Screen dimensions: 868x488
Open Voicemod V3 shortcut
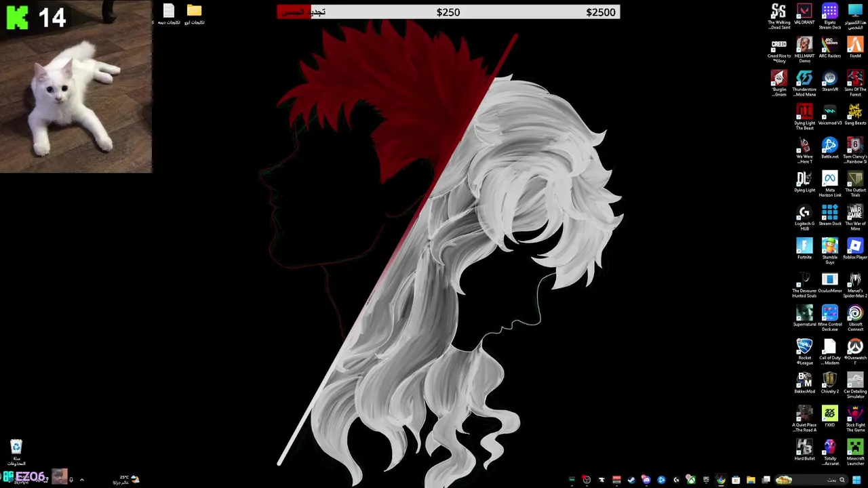(x=830, y=115)
